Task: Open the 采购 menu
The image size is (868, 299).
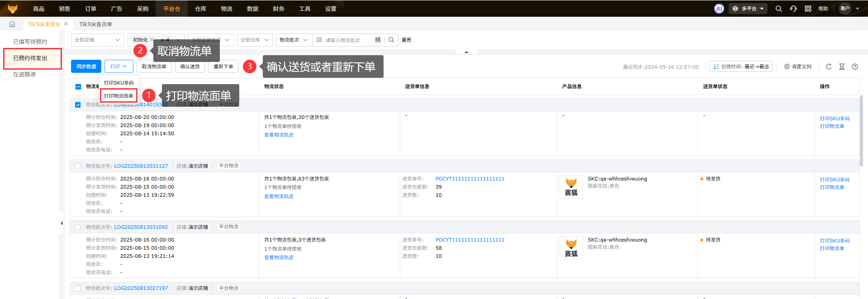Action: (x=142, y=9)
